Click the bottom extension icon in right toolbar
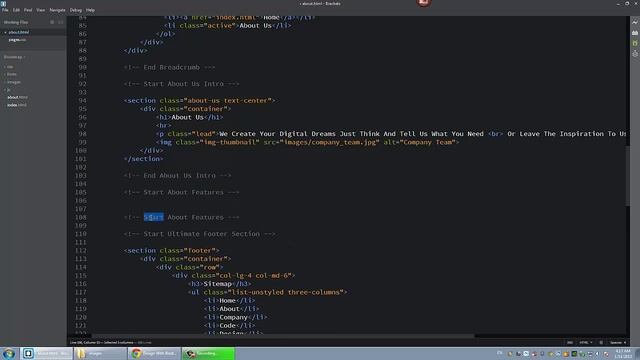The width and height of the screenshot is (640, 360). (x=635, y=53)
